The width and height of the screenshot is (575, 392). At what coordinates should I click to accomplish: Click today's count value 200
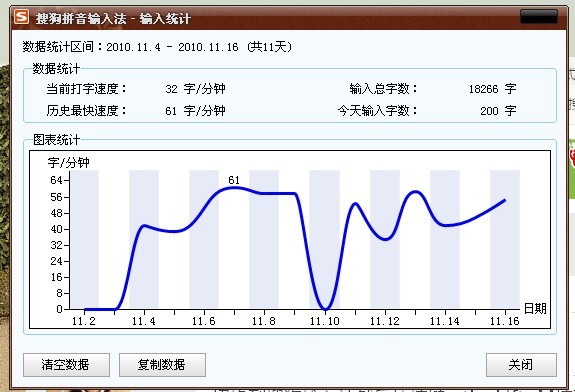click(x=489, y=111)
